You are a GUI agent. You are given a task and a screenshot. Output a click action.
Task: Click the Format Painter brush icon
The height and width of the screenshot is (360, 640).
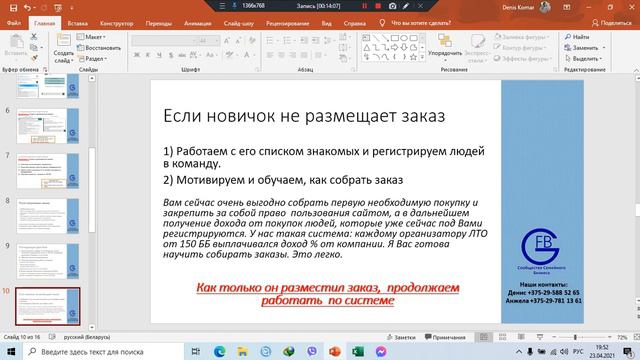click(34, 58)
